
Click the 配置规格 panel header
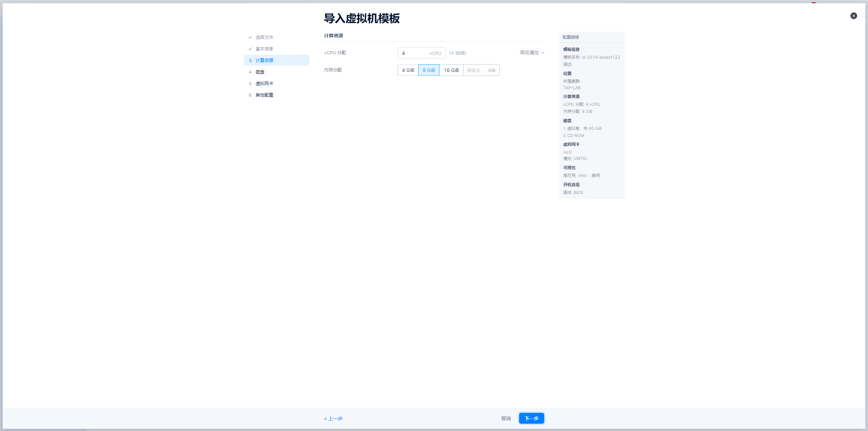click(x=591, y=37)
